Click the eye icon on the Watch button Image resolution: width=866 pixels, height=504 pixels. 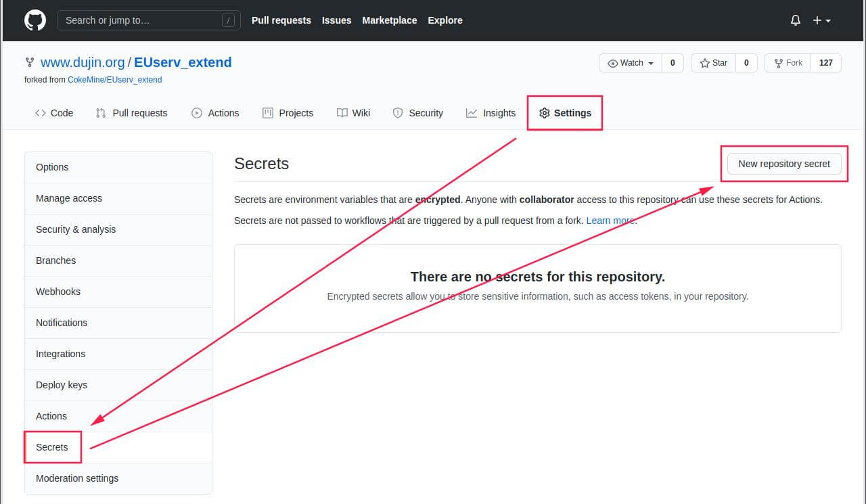pyautogui.click(x=614, y=62)
